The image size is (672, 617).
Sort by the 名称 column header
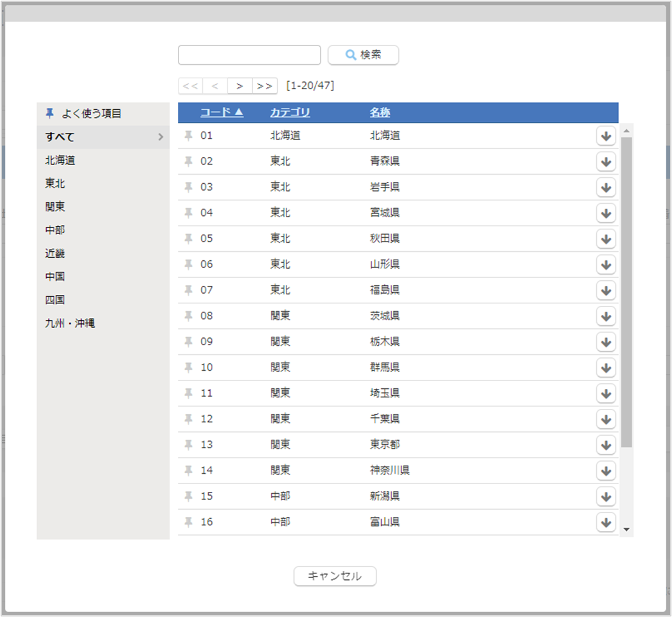[x=379, y=112]
